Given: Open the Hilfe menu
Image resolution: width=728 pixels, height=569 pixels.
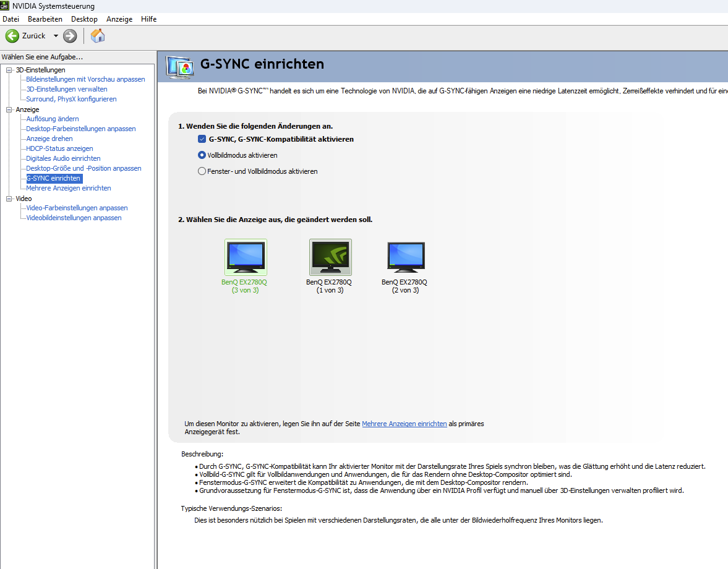Looking at the screenshot, I should pyautogui.click(x=148, y=19).
